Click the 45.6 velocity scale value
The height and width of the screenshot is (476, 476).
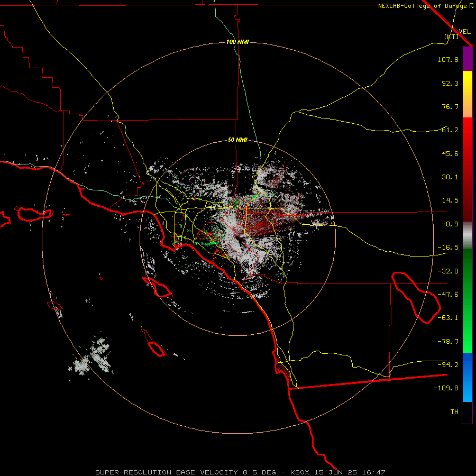(x=450, y=153)
